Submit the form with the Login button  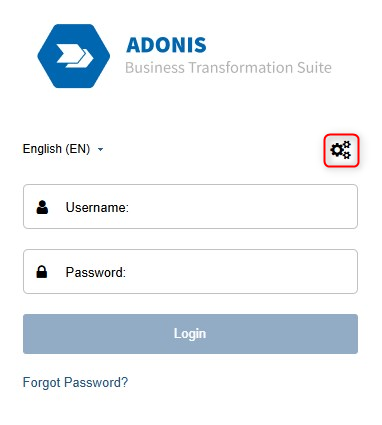pyautogui.click(x=190, y=334)
